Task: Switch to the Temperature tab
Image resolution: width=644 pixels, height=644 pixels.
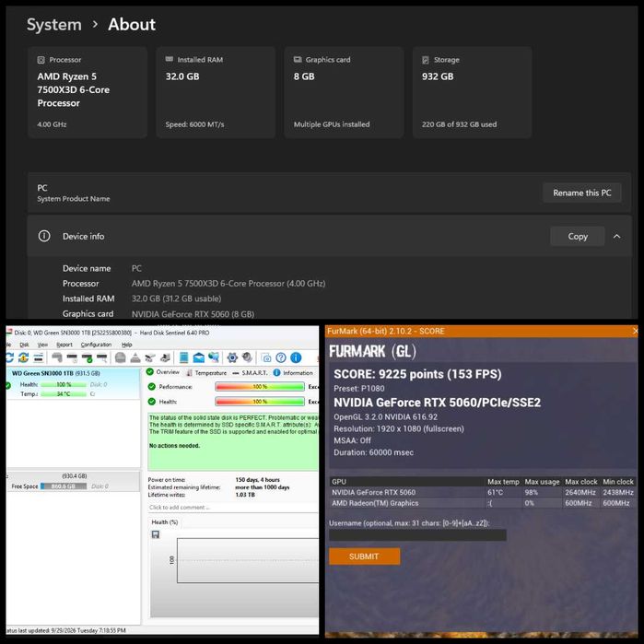Action: coord(206,372)
